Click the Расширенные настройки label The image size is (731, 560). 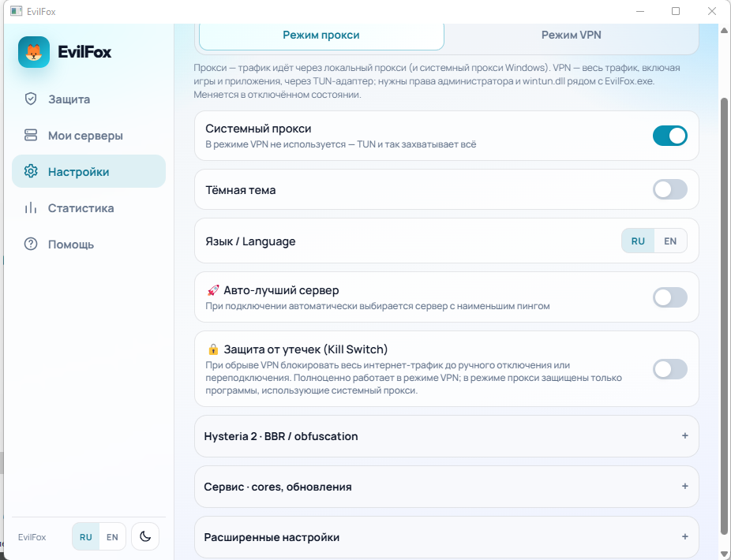(x=272, y=537)
